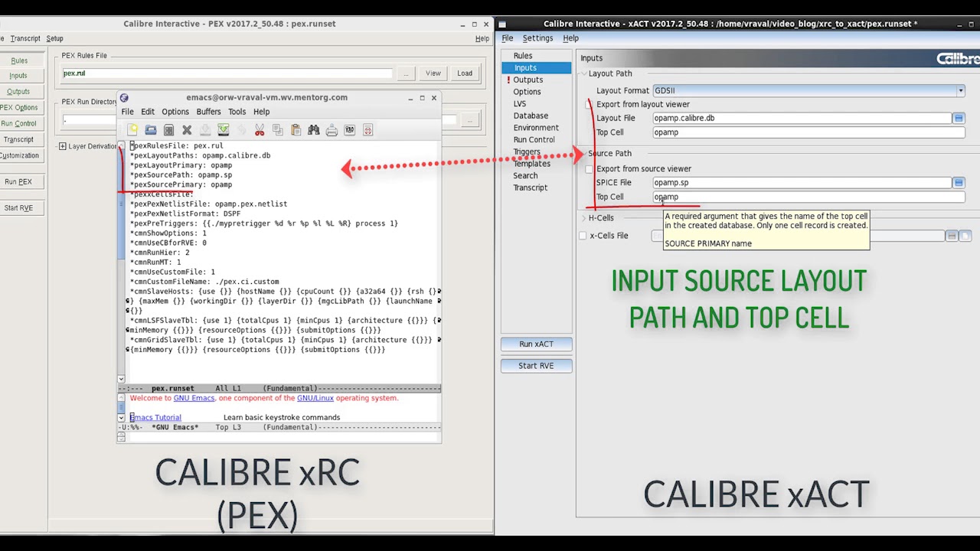The image size is (980, 551).
Task: Open Help menu in emacs
Action: 261,112
